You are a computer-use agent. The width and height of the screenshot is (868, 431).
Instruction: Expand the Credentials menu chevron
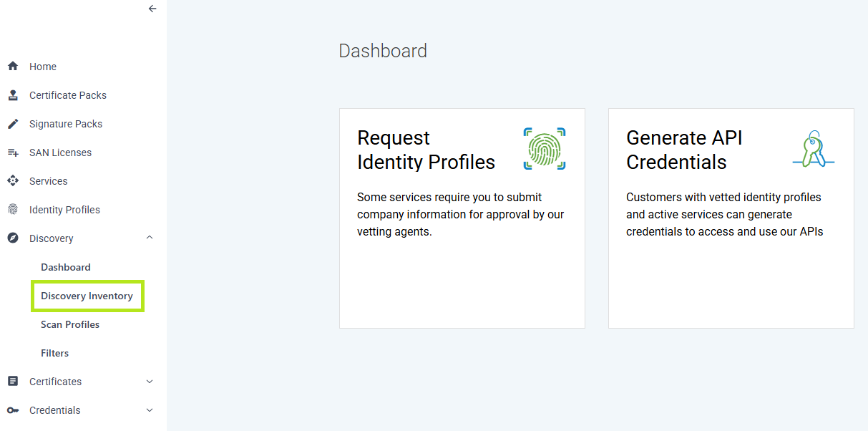[x=150, y=410]
